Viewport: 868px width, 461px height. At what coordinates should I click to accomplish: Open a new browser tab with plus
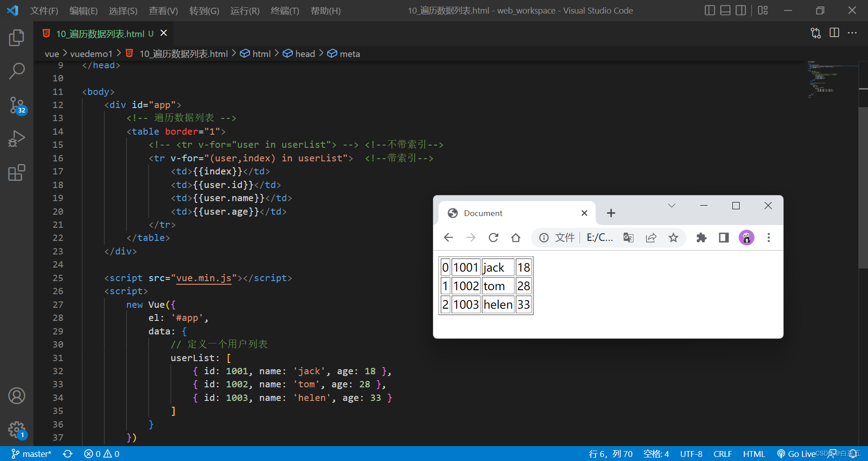pyautogui.click(x=611, y=213)
